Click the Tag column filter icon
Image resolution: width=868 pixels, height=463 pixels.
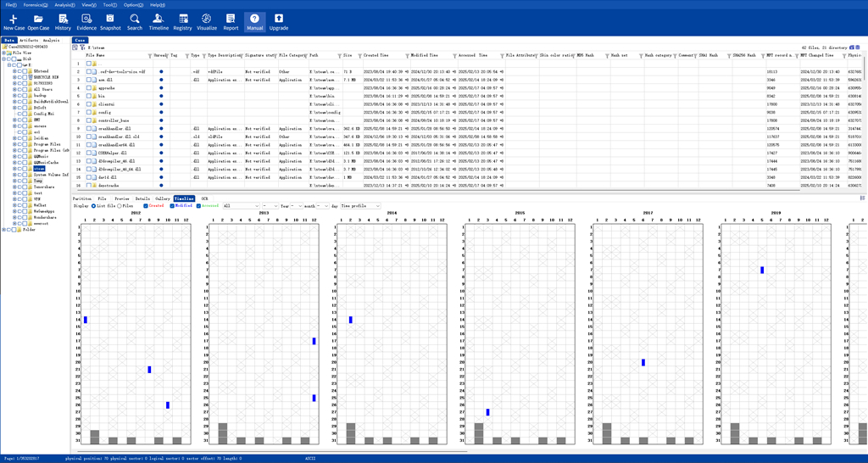point(187,56)
